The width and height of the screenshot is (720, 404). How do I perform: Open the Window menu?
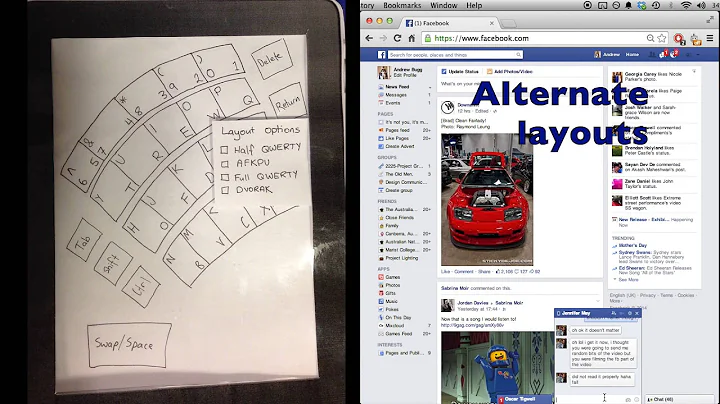(x=444, y=6)
